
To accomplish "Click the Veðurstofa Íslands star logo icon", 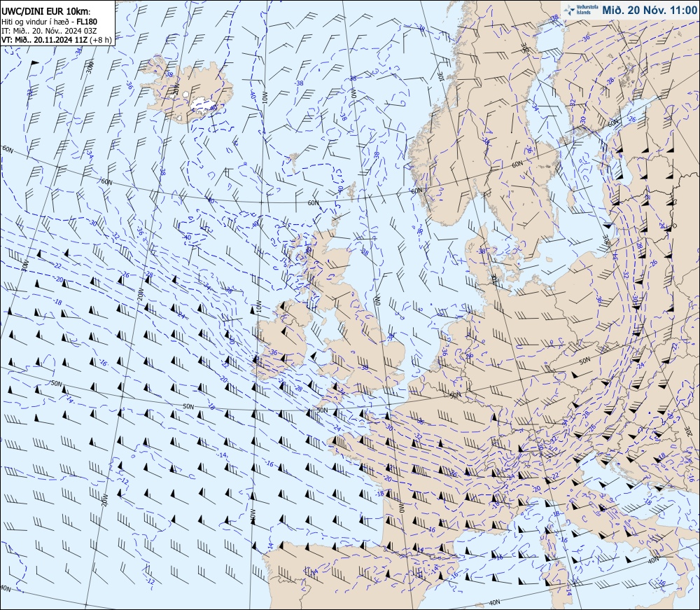I will (569, 11).
